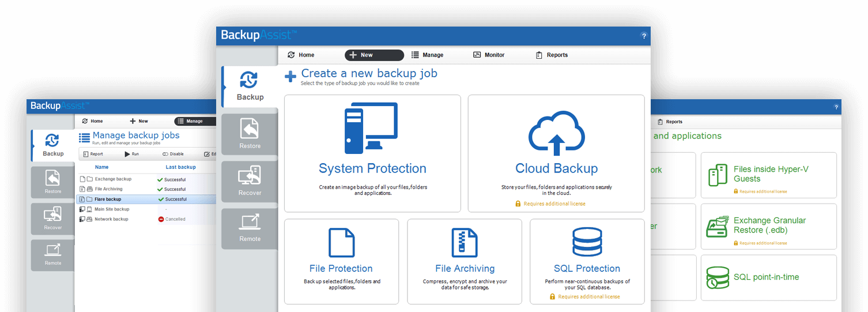Viewport: 868px width, 312px height.
Task: Open Reports in front window menu
Action: pyautogui.click(x=552, y=55)
